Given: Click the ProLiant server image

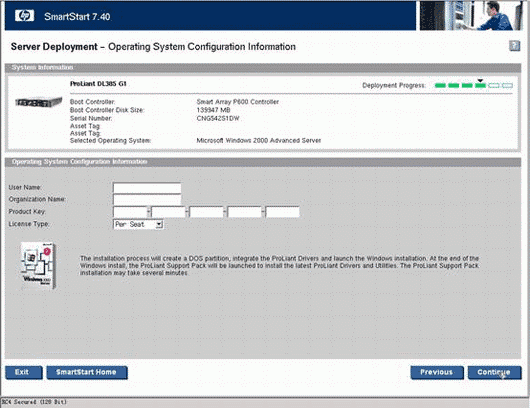Looking at the screenshot, I should (39, 102).
